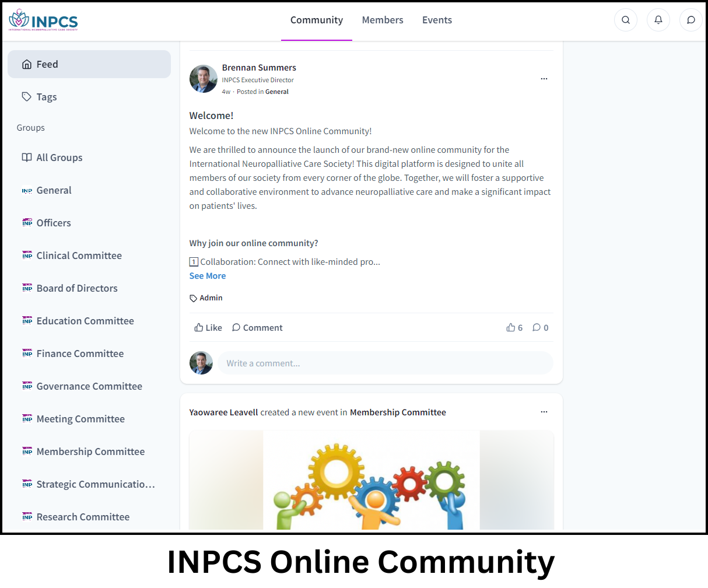Switch to the Community tab
The image size is (708, 588).
point(317,20)
